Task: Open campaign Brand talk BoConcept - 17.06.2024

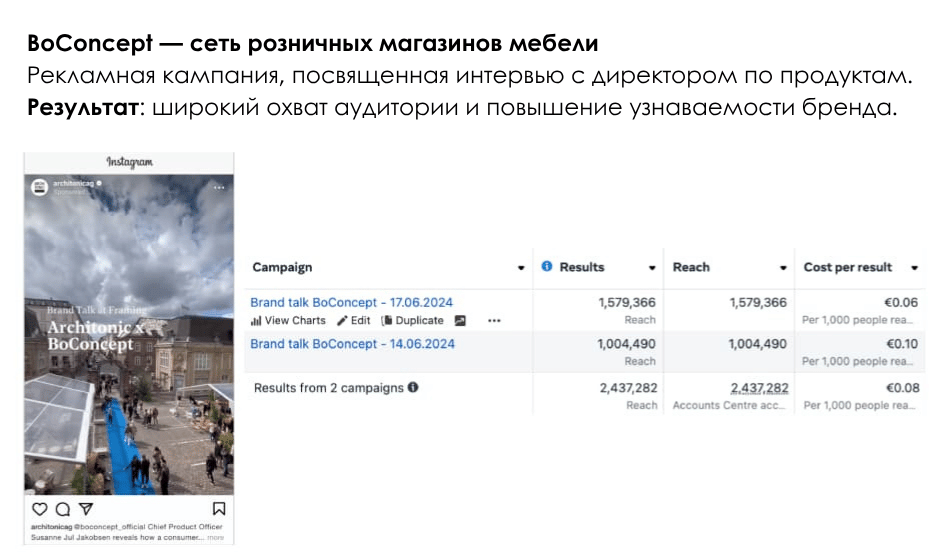Action: click(x=351, y=303)
